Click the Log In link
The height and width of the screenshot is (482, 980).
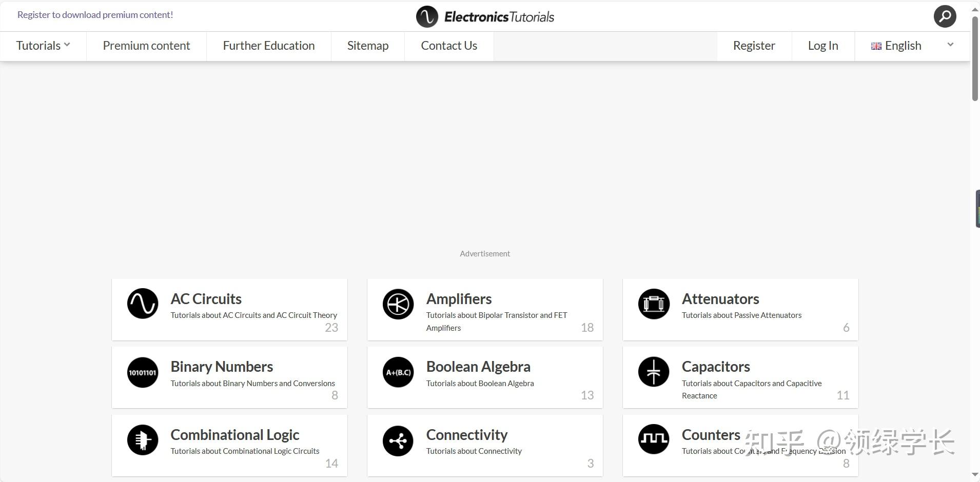pos(823,46)
